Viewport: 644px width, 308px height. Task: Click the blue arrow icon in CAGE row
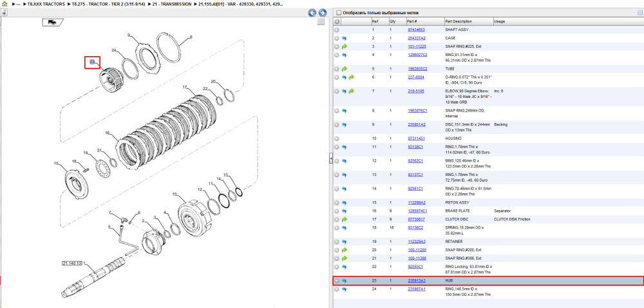(344, 38)
